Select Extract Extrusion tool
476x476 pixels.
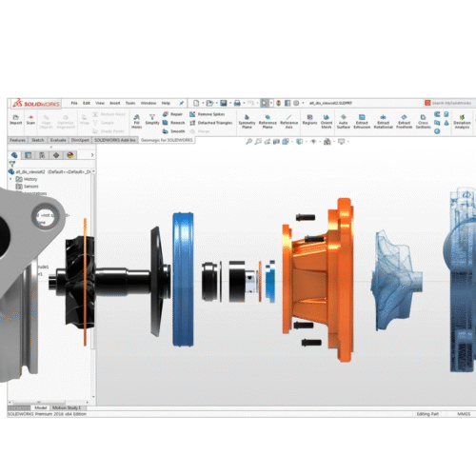(x=362, y=122)
